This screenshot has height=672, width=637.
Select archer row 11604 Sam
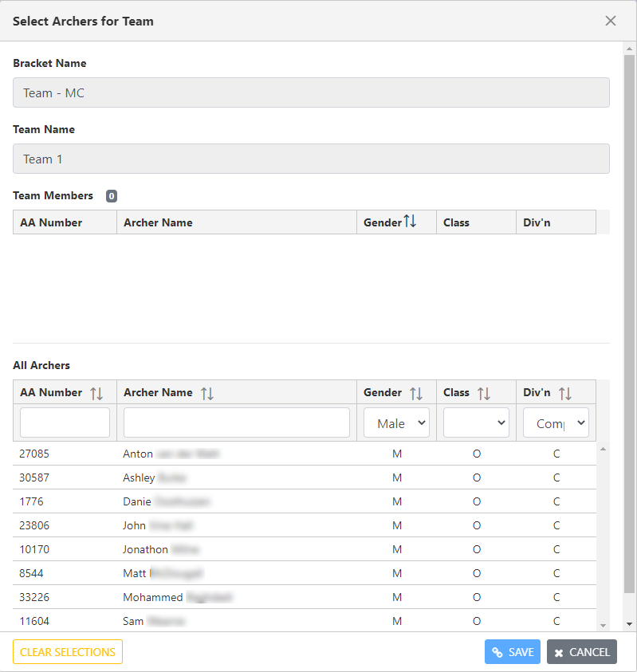(x=305, y=621)
